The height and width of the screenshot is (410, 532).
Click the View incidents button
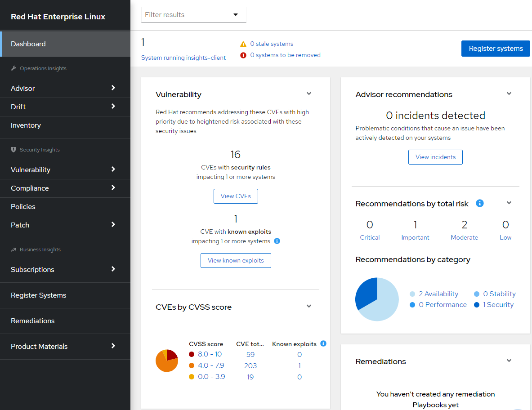point(435,157)
